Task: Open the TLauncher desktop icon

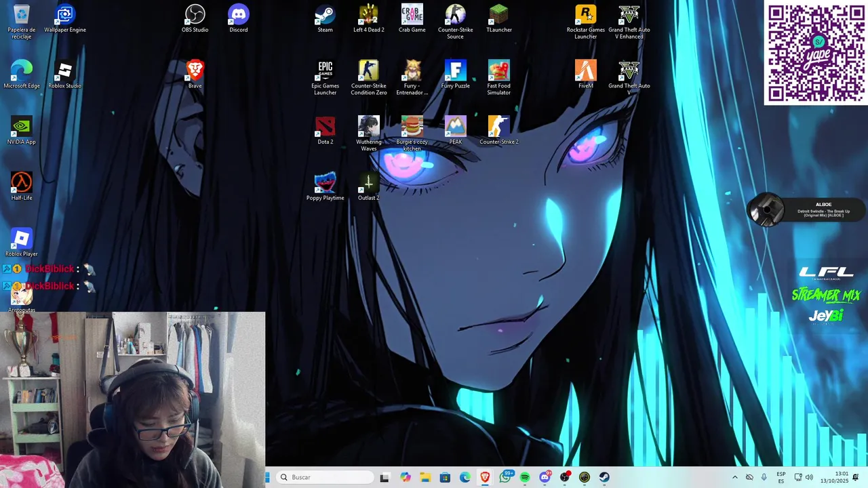Action: pyautogui.click(x=499, y=18)
